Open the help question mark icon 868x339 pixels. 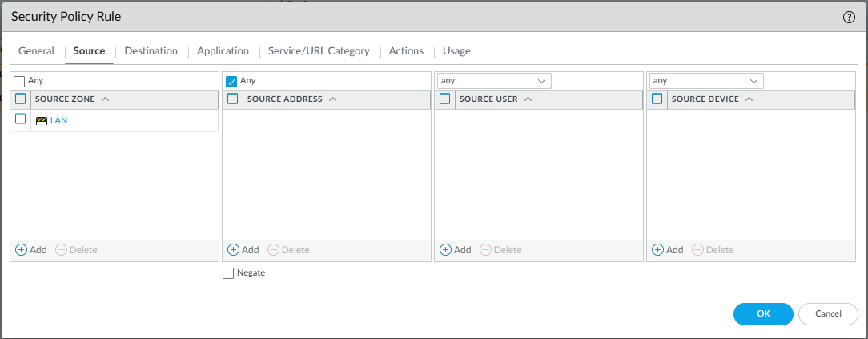pos(850,17)
